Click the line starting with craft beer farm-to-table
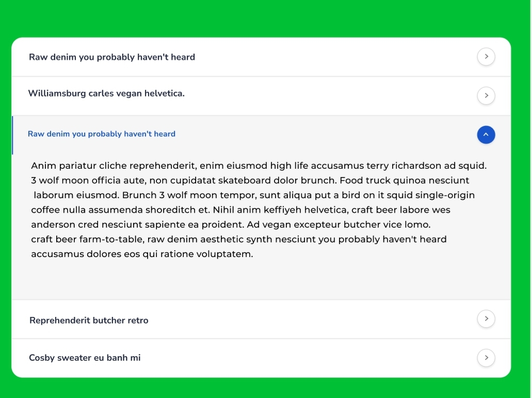Viewport: 532px width, 398px height. pyautogui.click(x=238, y=240)
